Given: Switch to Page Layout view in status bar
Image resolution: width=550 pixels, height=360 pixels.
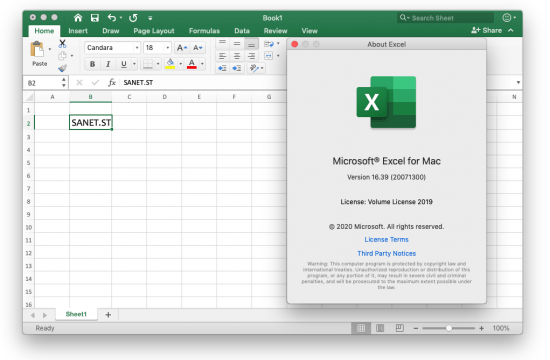Looking at the screenshot, I should point(380,328).
